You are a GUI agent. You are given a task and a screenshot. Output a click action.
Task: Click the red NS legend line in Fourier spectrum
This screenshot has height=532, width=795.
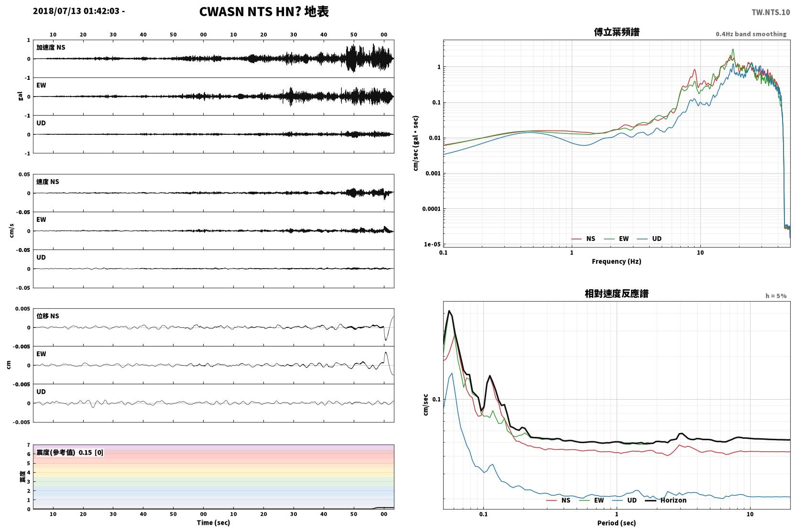pyautogui.click(x=577, y=239)
